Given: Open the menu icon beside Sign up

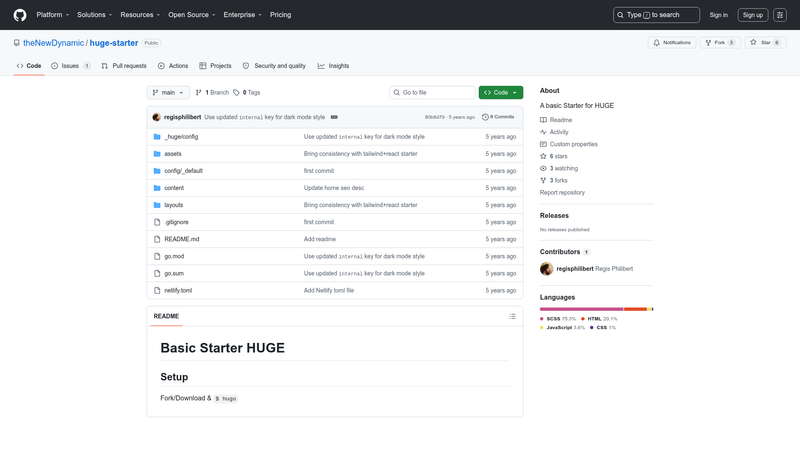Looking at the screenshot, I should point(780,15).
